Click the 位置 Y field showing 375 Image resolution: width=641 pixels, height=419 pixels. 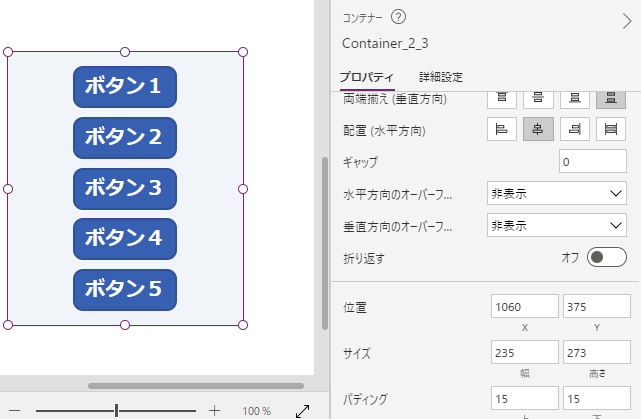[x=596, y=306]
